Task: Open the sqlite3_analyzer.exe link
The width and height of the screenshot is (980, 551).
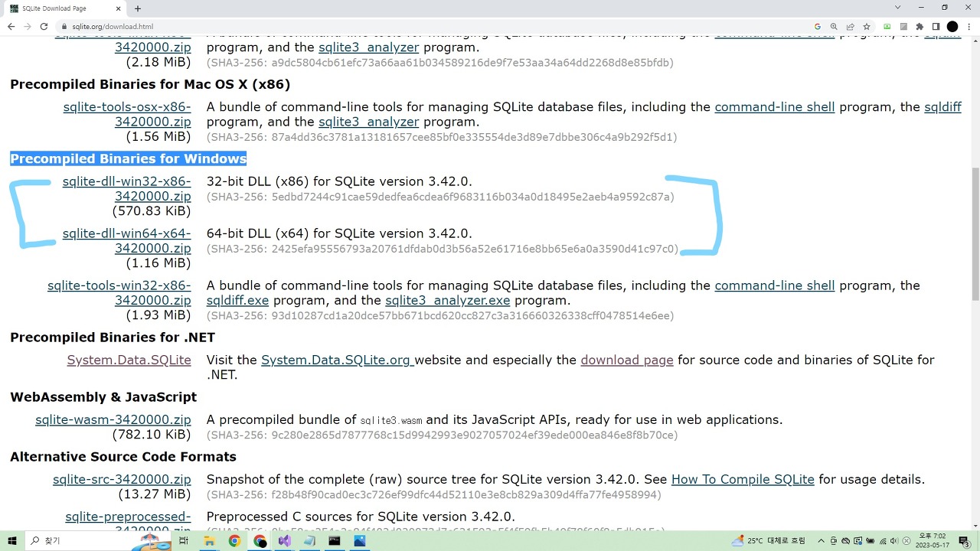Action: click(448, 300)
